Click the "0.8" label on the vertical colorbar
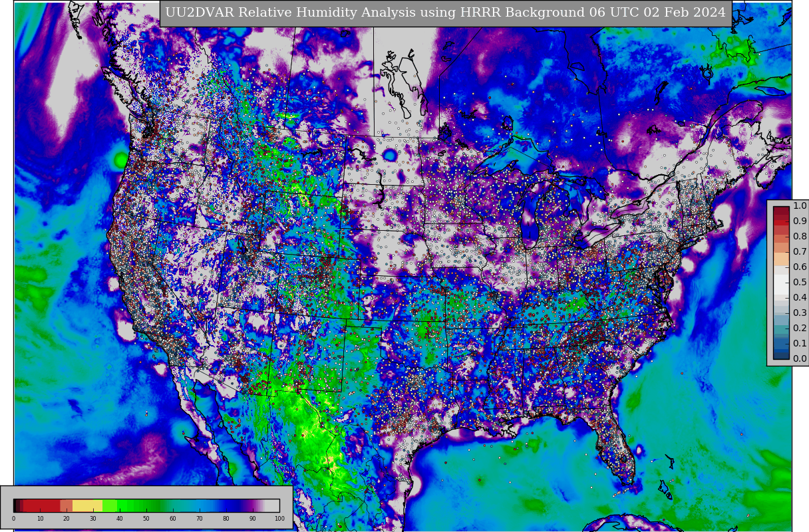 pos(800,236)
